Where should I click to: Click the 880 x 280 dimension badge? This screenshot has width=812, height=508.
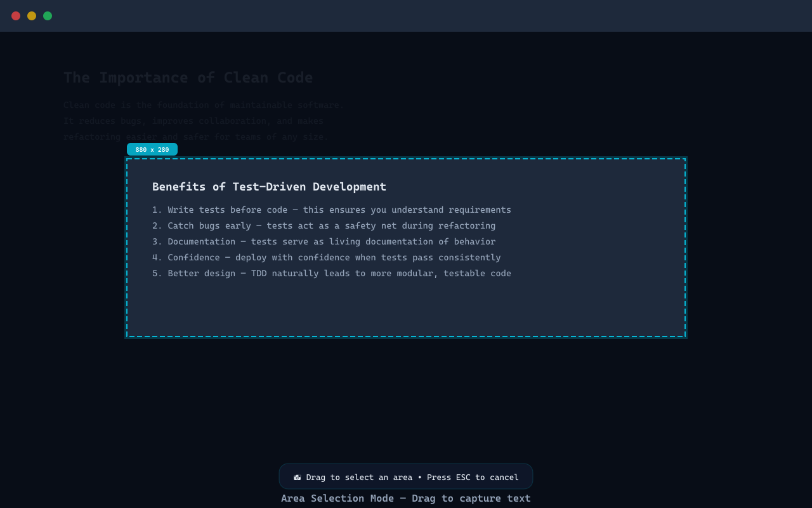tap(152, 149)
